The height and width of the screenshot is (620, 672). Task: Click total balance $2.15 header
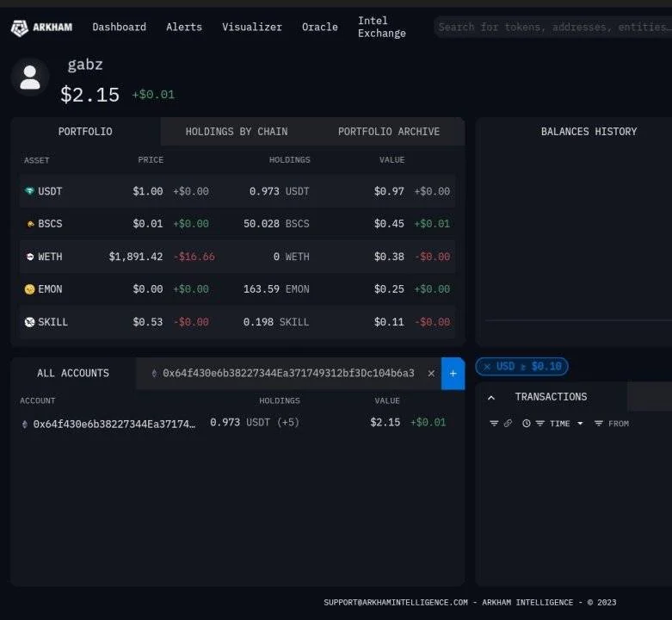pyautogui.click(x=90, y=95)
